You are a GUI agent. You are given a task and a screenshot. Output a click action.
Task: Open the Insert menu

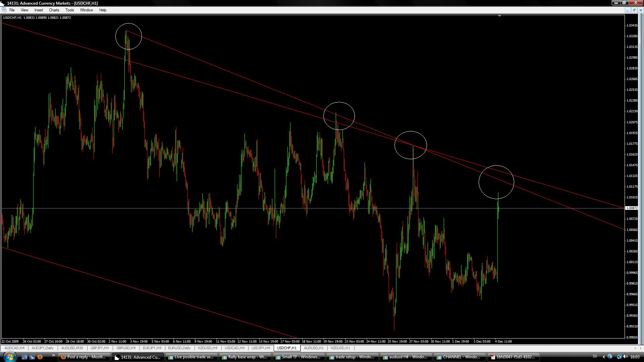39,10
